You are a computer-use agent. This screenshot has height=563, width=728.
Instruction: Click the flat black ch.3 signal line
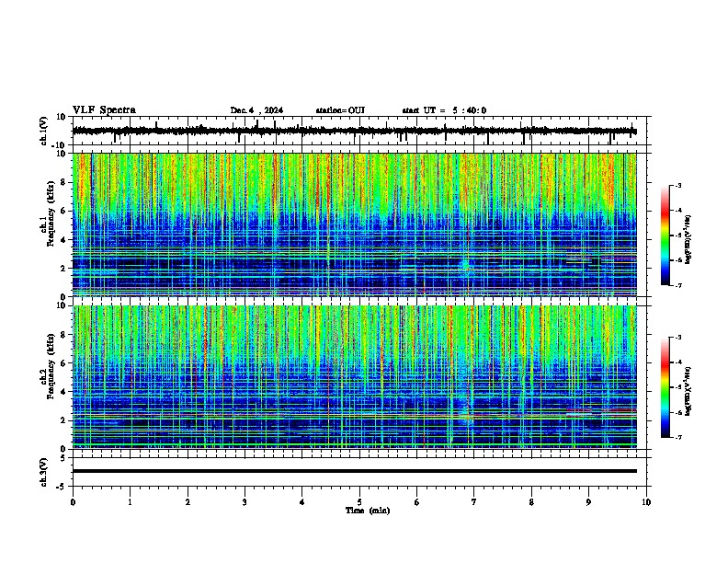click(354, 471)
